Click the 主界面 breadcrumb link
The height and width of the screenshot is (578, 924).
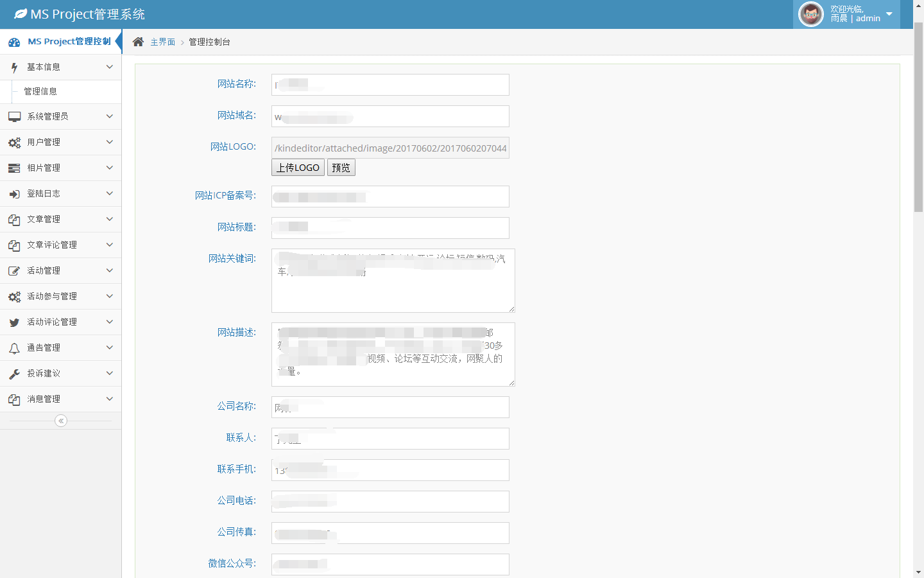[162, 42]
